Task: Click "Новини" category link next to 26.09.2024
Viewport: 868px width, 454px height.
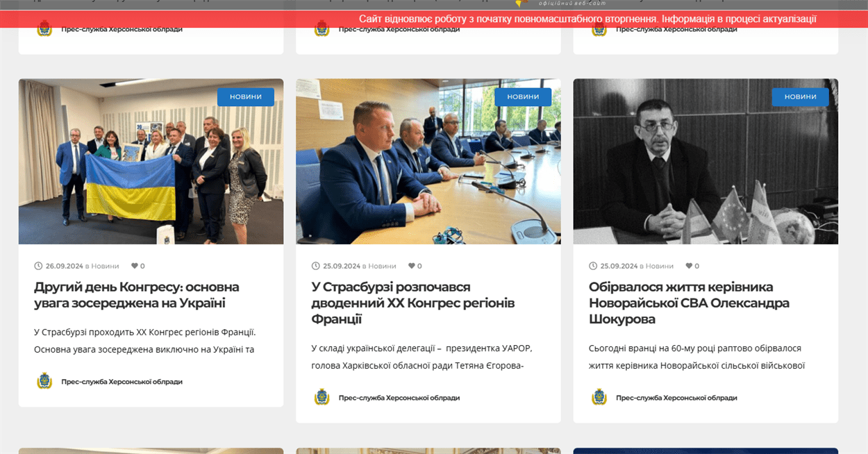Action: click(105, 266)
